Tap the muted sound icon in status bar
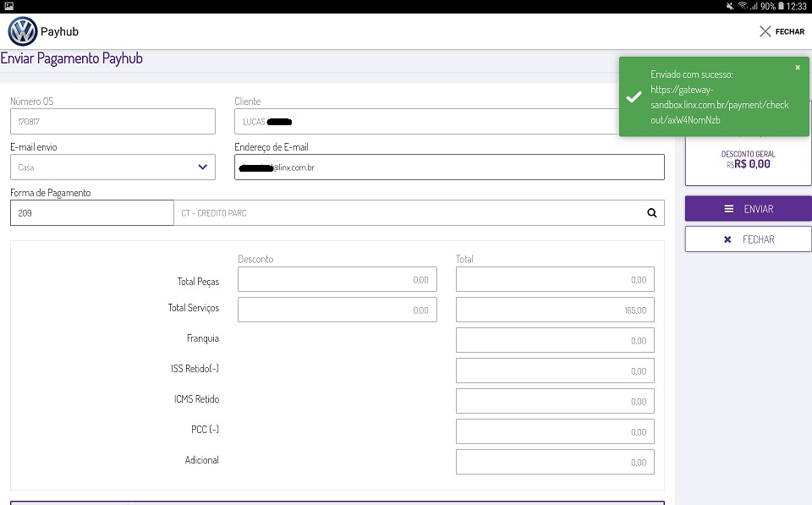 pyautogui.click(x=730, y=6)
